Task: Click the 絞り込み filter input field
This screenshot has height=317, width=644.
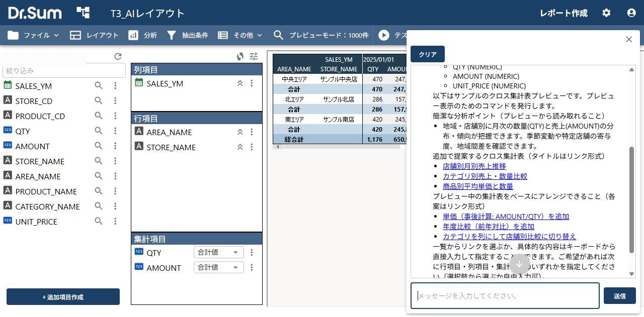Action: [64, 71]
